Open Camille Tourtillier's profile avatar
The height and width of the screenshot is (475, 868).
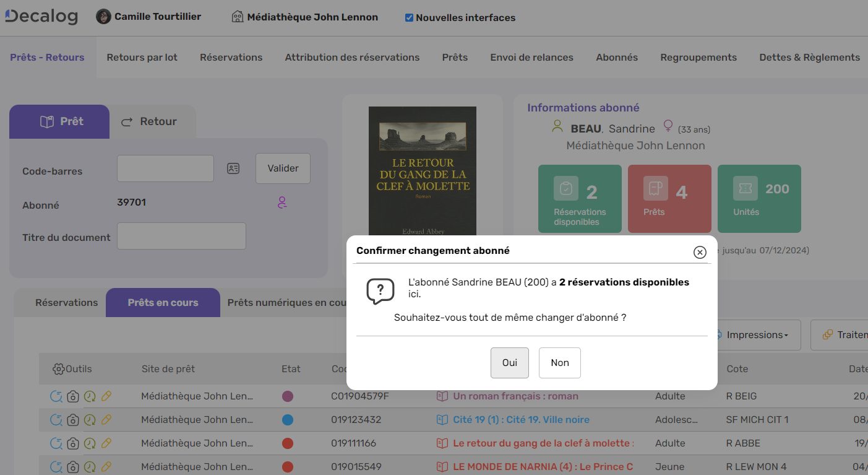click(102, 16)
